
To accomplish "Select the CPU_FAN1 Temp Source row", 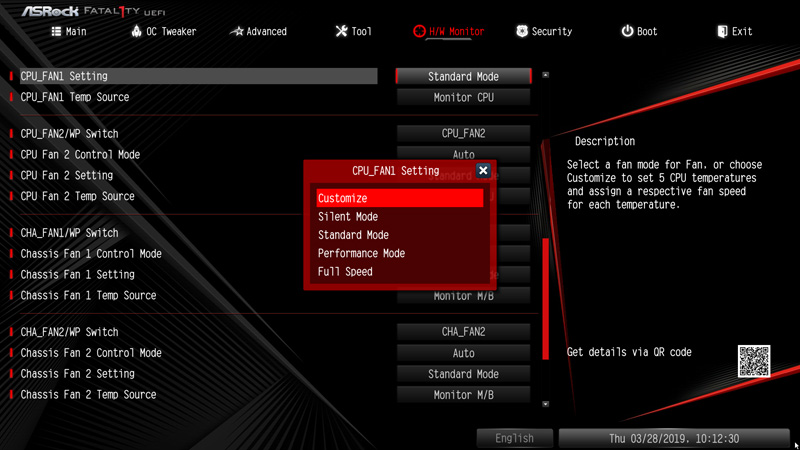I will point(198,97).
